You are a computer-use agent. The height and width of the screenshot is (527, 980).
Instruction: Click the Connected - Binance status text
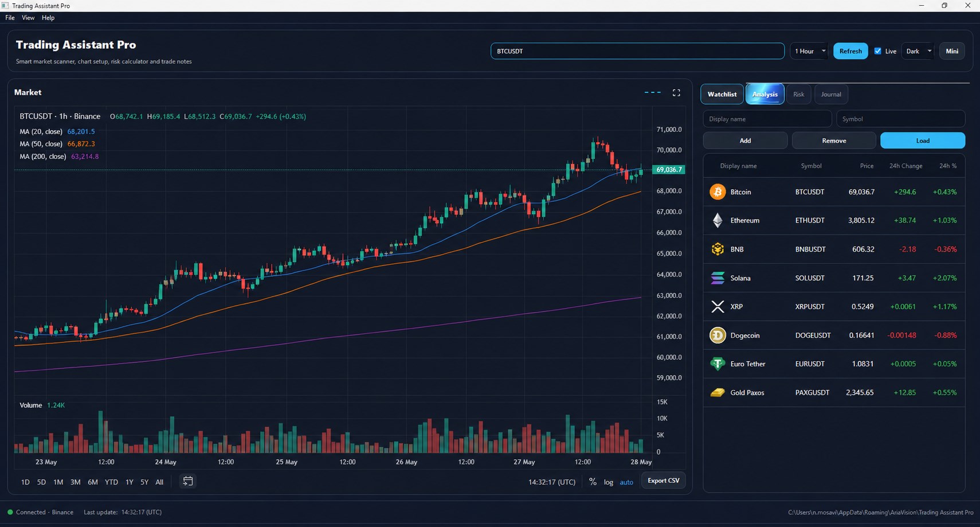click(45, 512)
